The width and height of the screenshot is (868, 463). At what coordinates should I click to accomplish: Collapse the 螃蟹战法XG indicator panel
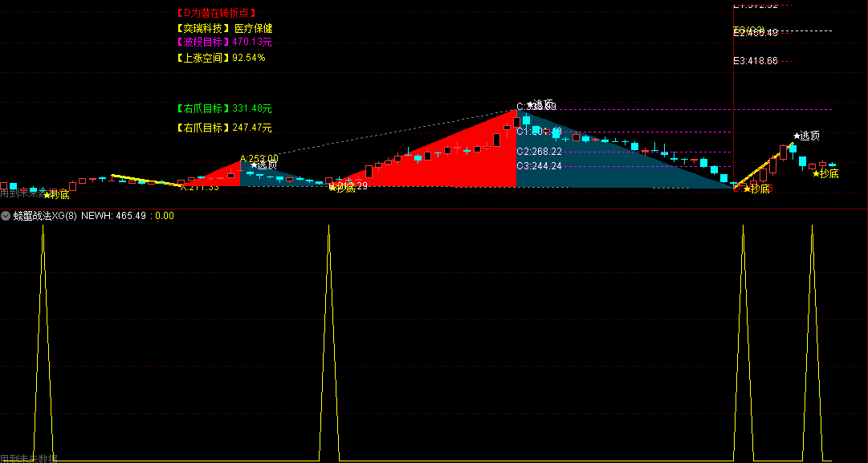coord(6,216)
